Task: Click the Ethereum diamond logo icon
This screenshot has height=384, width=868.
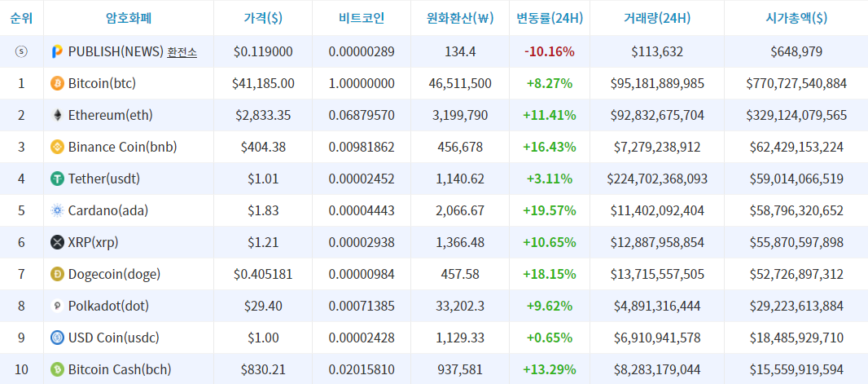Action: coord(57,115)
